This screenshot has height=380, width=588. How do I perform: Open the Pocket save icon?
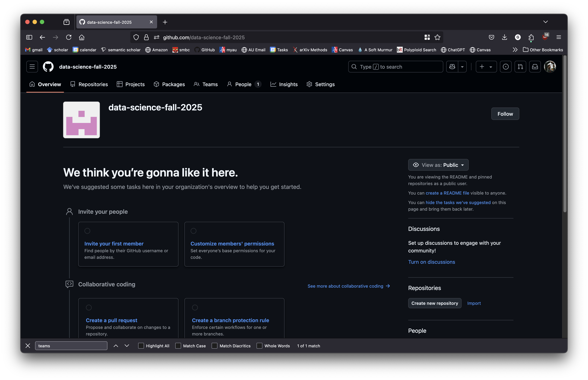click(492, 37)
